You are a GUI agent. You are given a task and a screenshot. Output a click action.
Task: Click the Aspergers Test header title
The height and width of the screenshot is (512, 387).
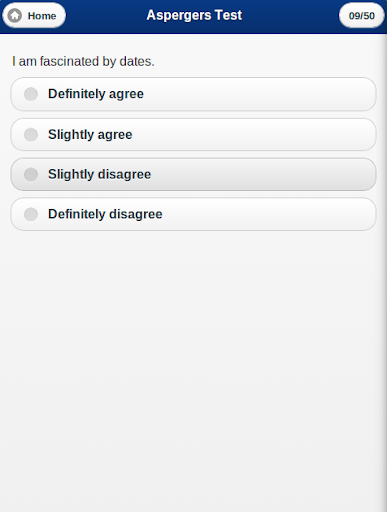pos(194,15)
